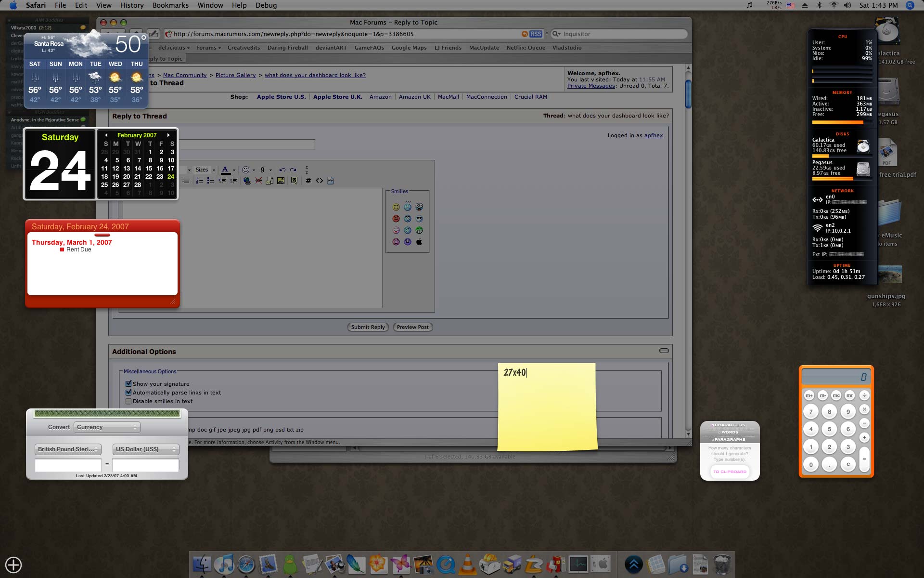Collapse the Additional Options section
Screen dimensions: 924x578
click(x=664, y=351)
